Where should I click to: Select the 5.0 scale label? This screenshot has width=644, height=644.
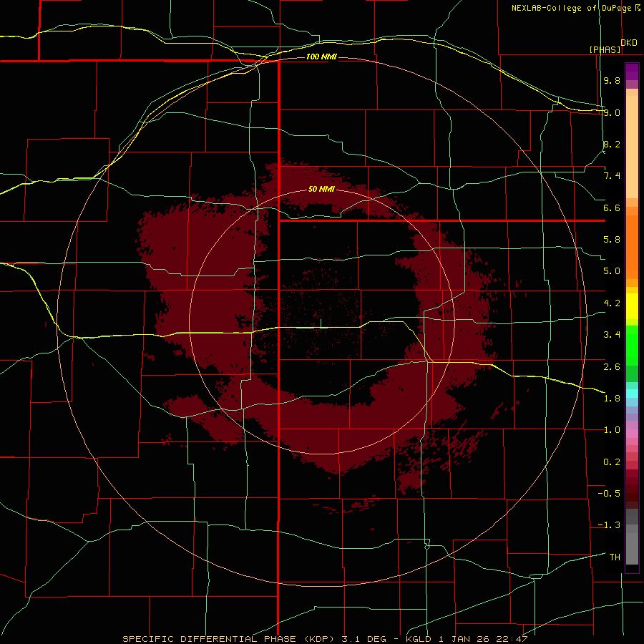point(612,271)
